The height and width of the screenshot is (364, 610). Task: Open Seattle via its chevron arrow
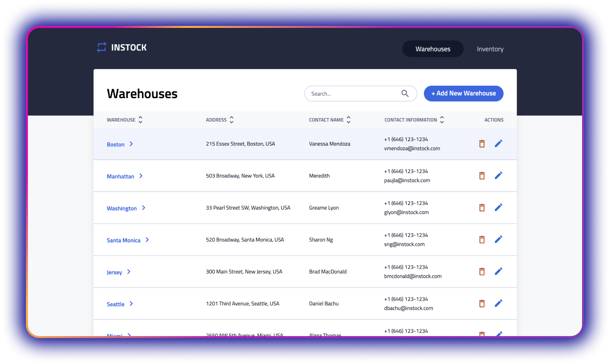point(131,303)
